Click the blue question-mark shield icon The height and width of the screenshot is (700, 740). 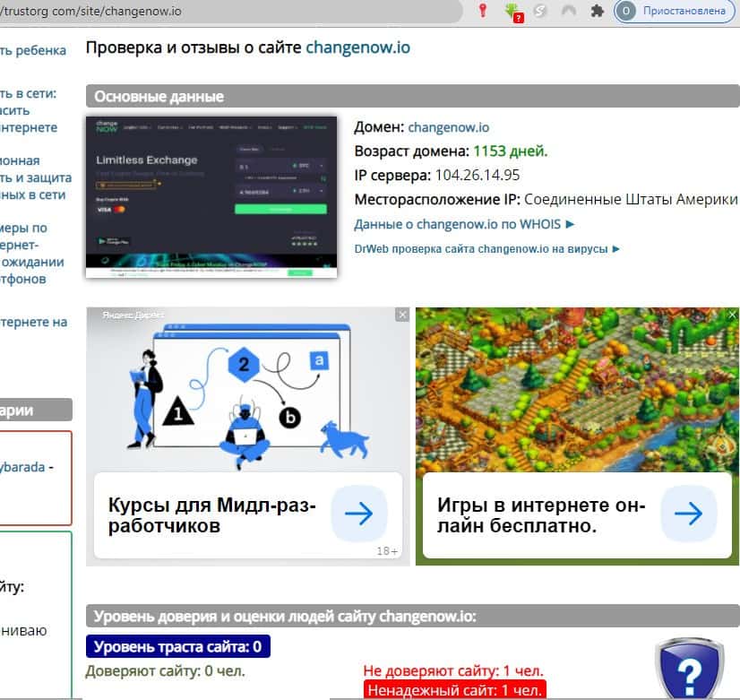click(x=690, y=670)
